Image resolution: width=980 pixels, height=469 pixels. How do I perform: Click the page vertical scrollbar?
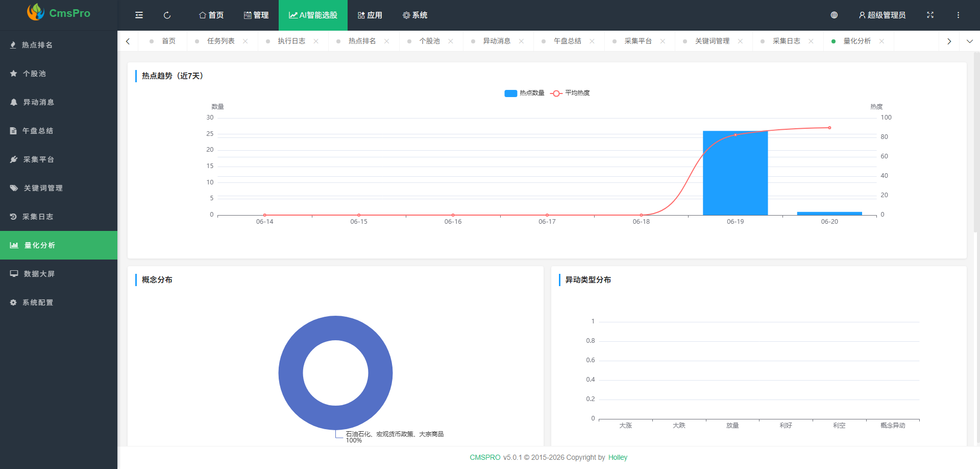point(976,143)
